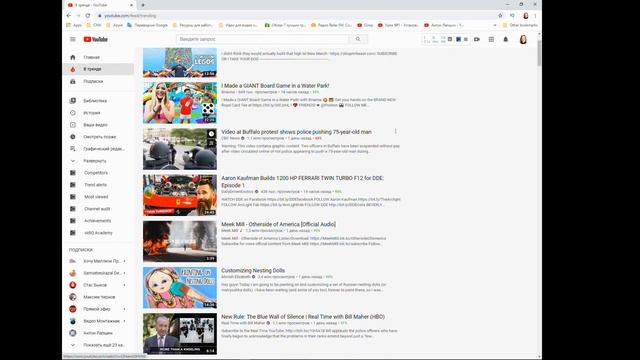Open the Other bookmarks folder
This screenshot has height=360, width=640.
520,25
